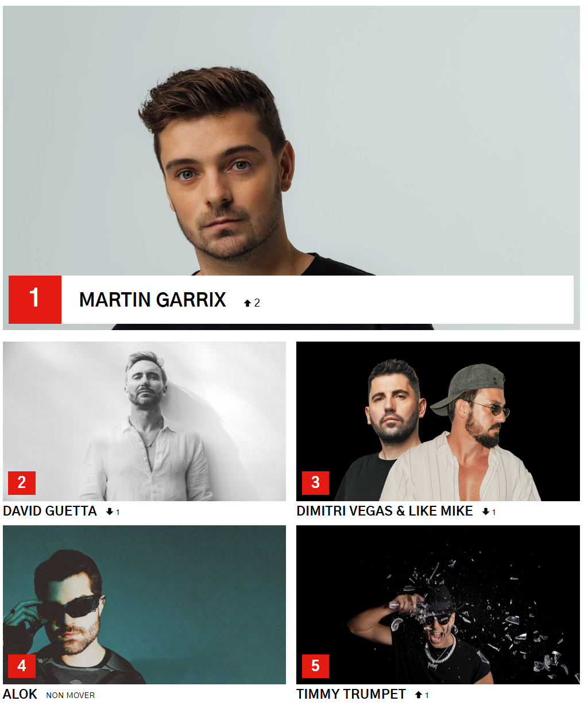Click the red number 4 rank badge
Viewport: 588px width, 705px height.
coord(22,666)
